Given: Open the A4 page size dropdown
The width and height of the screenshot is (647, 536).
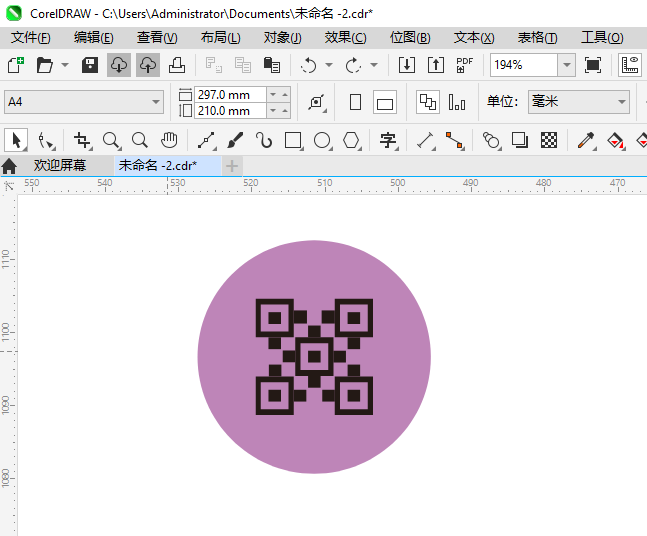Looking at the screenshot, I should click(84, 102).
